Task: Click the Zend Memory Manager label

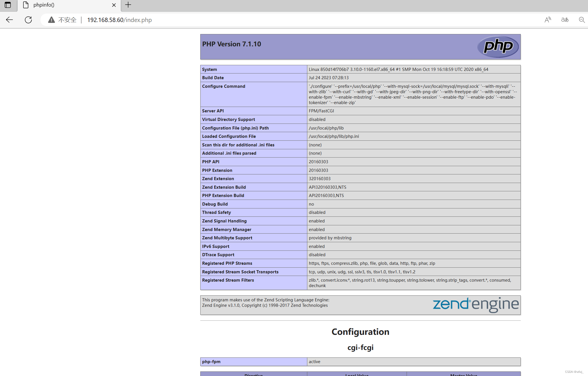Action: point(227,230)
